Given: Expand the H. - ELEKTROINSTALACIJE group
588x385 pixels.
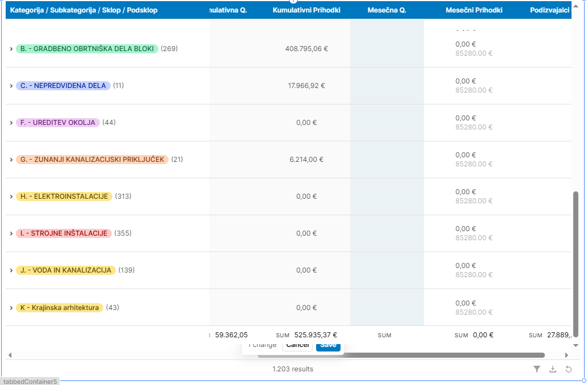Looking at the screenshot, I should point(11,196).
